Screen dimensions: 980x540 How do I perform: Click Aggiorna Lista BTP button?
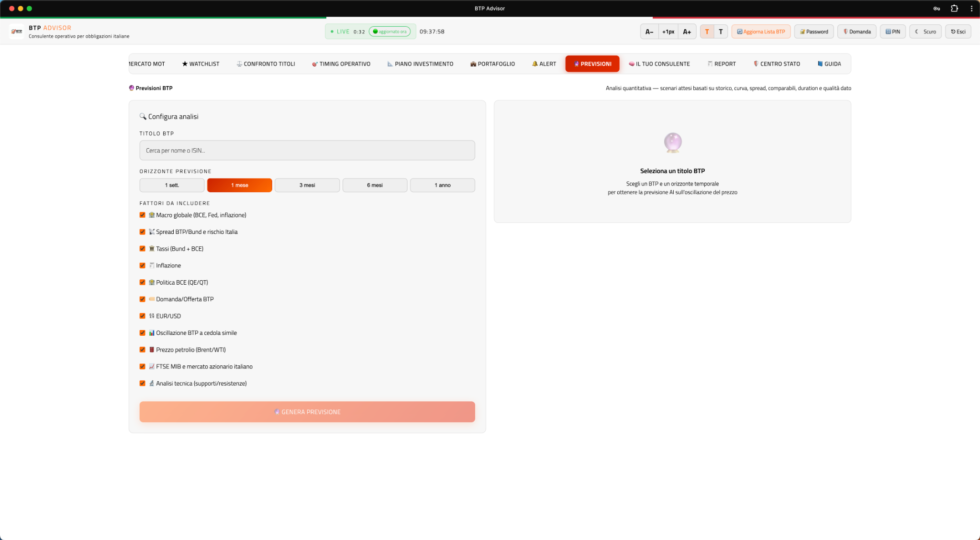point(760,32)
